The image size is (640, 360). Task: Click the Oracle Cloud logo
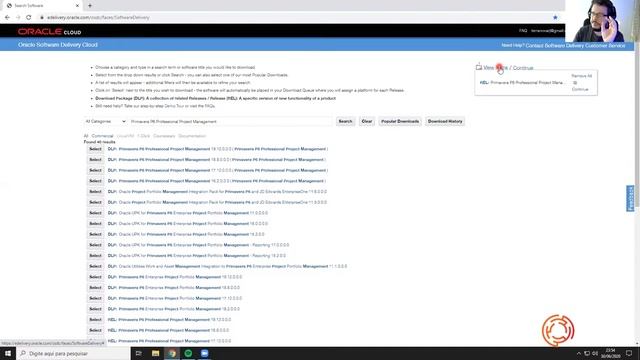pyautogui.click(x=49, y=32)
